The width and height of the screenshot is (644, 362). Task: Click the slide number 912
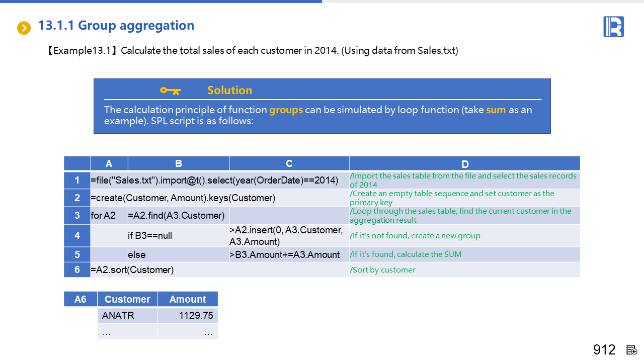tap(604, 349)
